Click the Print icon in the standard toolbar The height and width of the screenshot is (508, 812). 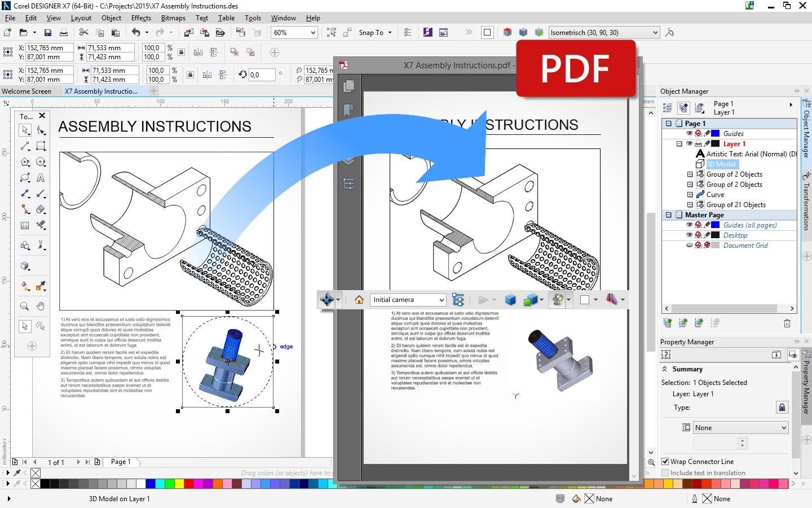coord(64,33)
